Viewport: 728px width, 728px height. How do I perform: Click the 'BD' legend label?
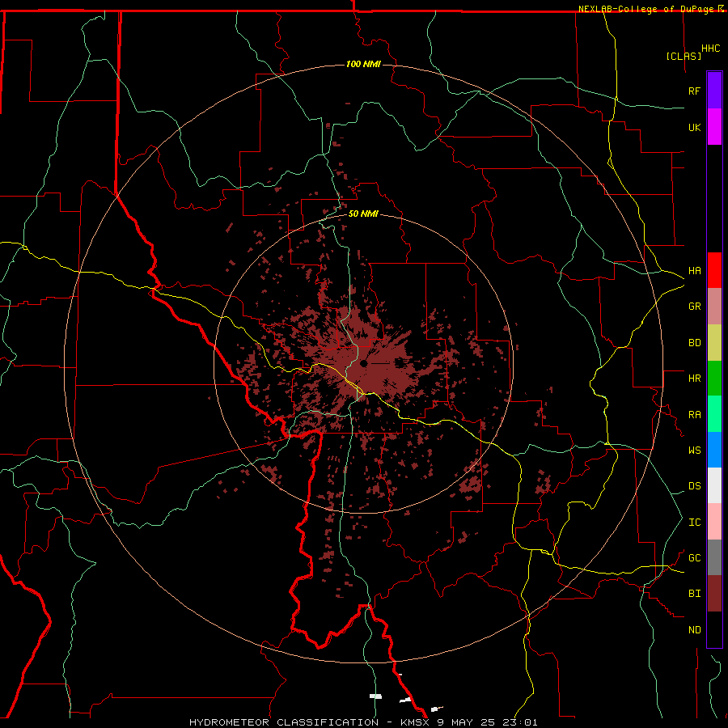coord(694,343)
